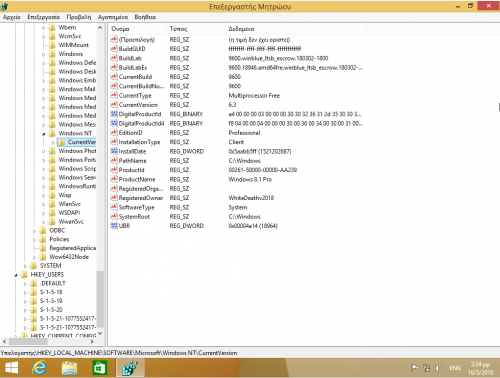Click the volume speaker tray icon
This screenshot has width=500, height=378.
coord(439,368)
